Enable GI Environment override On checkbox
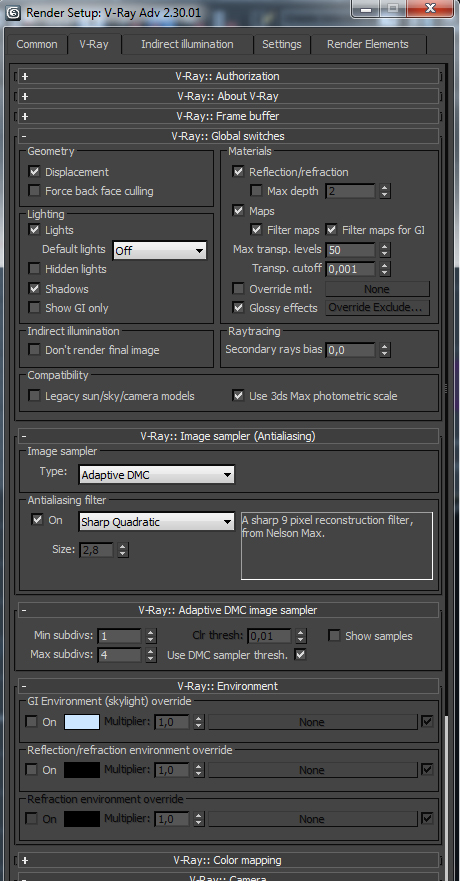Screen dimensions: 460x881 tap(33, 722)
